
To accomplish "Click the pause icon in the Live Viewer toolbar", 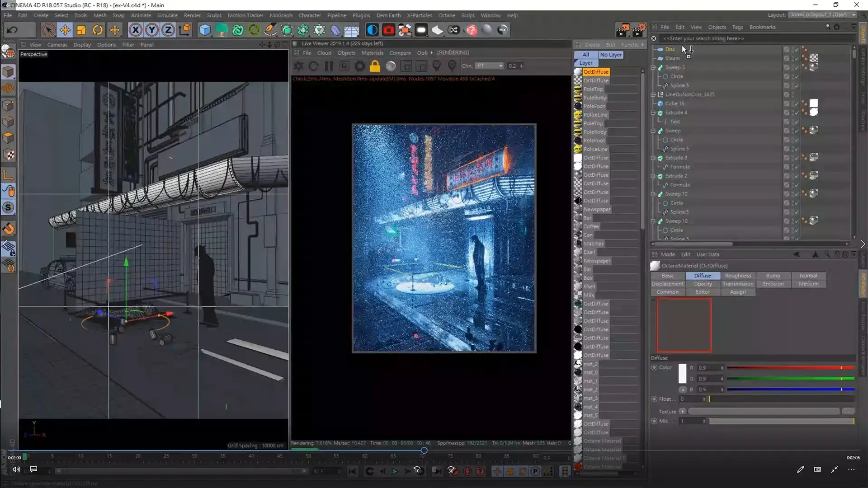I will pyautogui.click(x=329, y=66).
